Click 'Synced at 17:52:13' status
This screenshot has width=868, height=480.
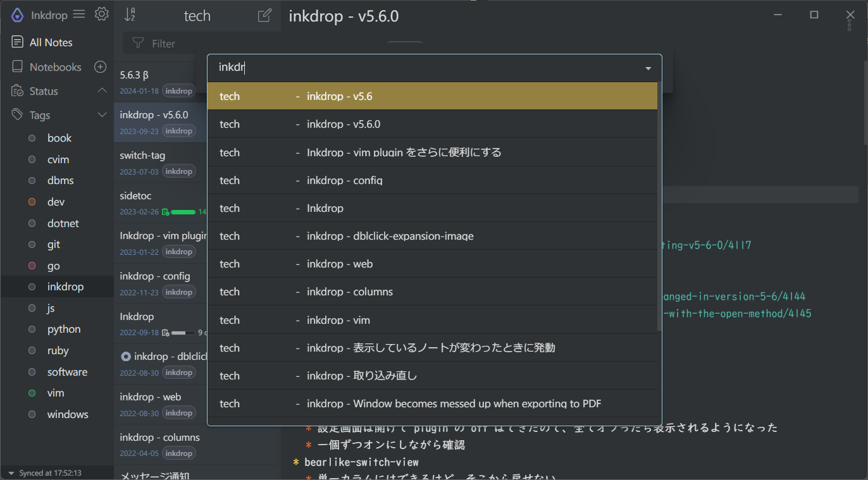pos(50,473)
